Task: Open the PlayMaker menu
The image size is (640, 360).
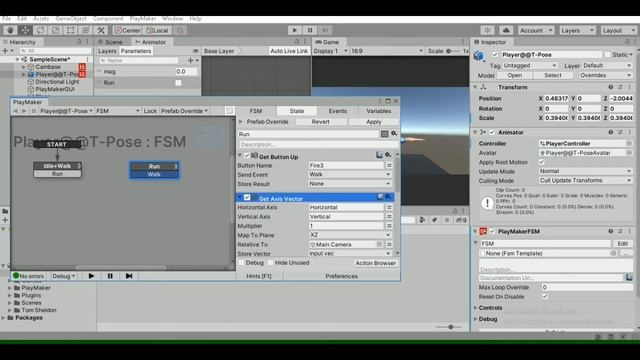Action: click(x=143, y=19)
